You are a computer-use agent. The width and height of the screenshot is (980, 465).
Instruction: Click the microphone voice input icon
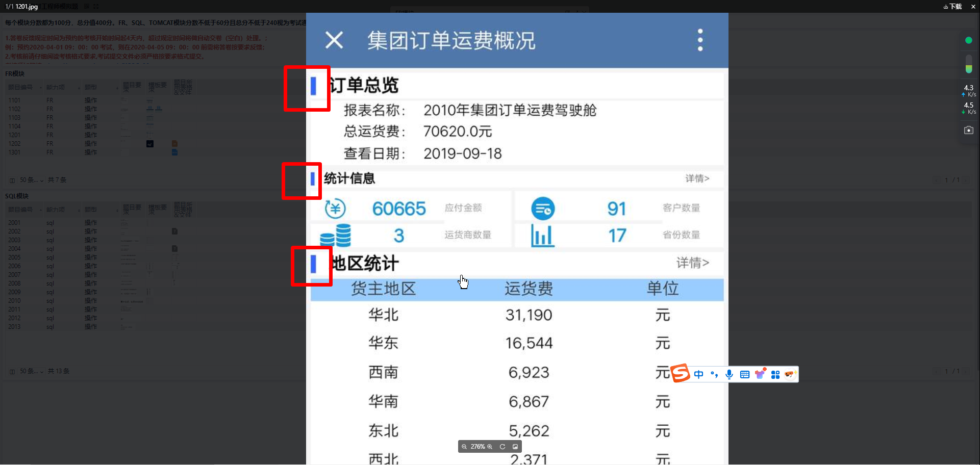click(x=730, y=374)
